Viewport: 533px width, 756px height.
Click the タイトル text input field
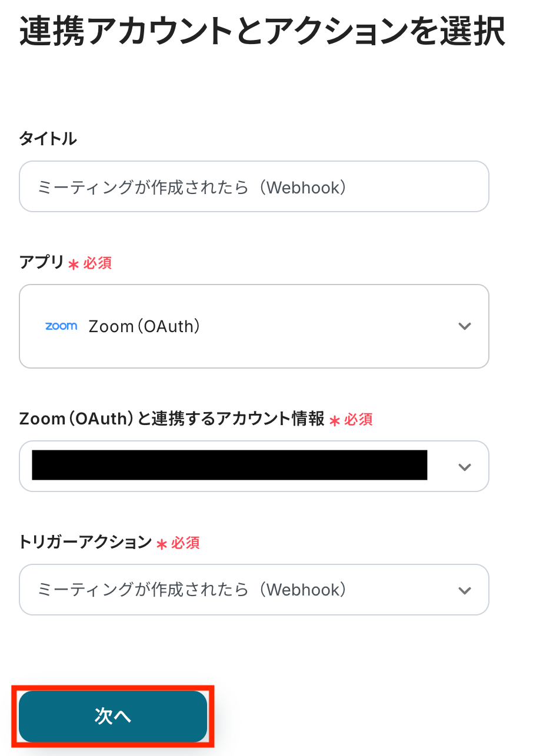[254, 187]
